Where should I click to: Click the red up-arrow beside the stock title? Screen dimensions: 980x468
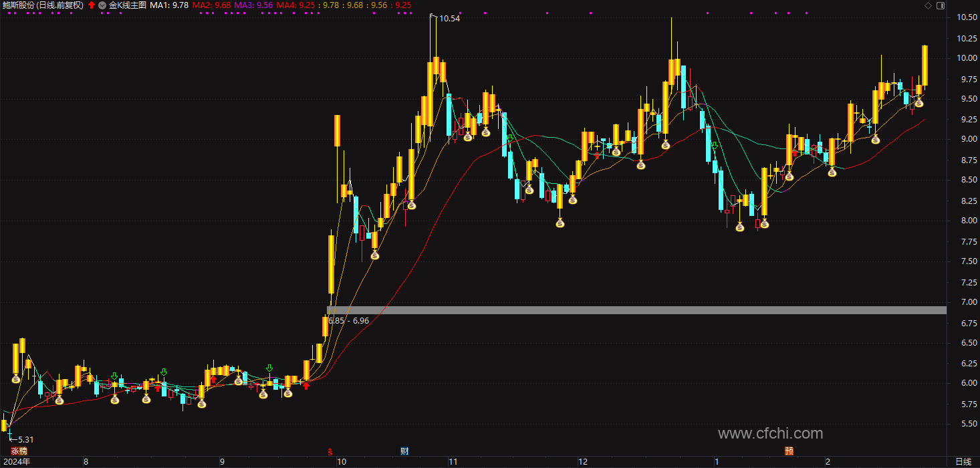tap(92, 5)
